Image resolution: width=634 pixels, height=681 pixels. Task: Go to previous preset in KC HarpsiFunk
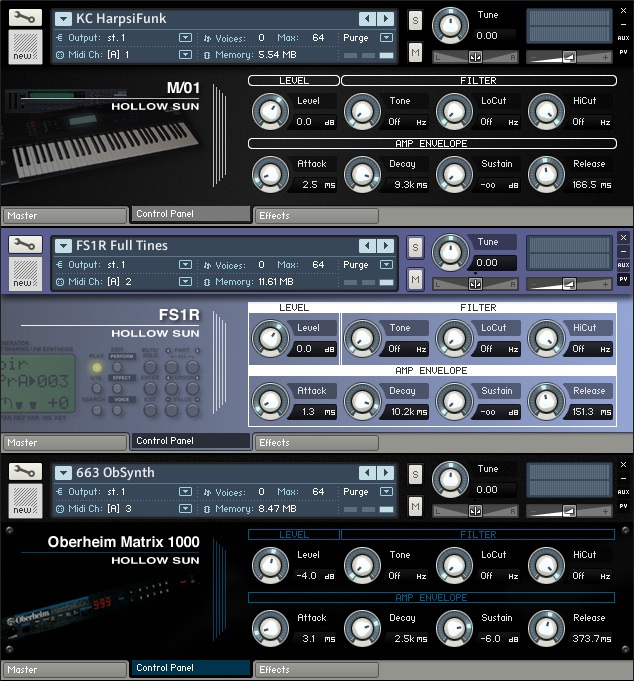(367, 19)
